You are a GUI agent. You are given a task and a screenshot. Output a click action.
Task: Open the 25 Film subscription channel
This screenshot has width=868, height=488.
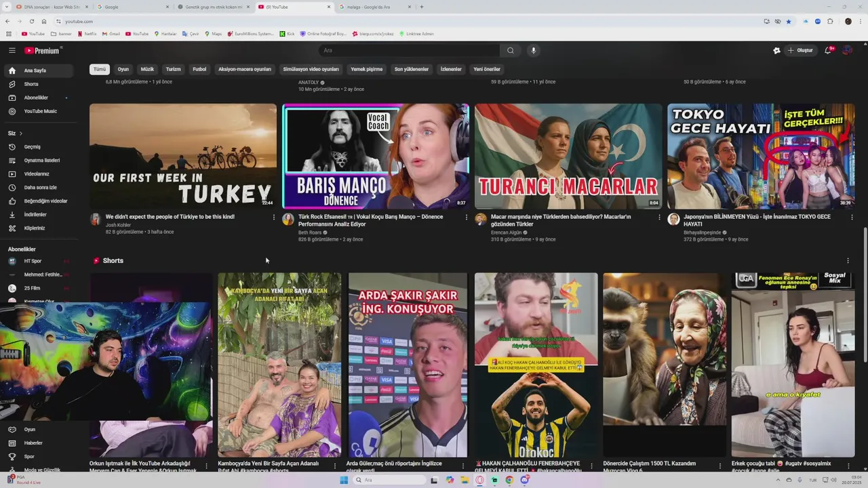click(41, 288)
